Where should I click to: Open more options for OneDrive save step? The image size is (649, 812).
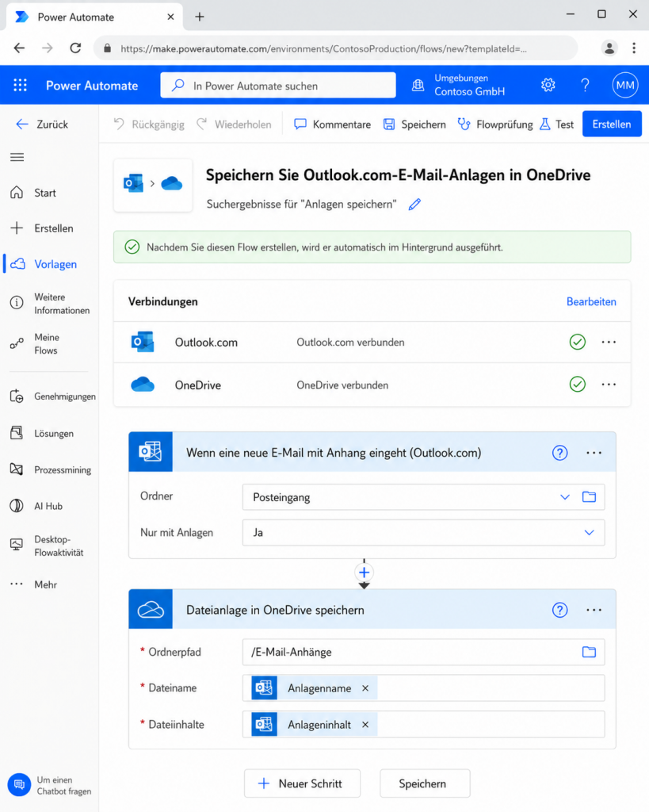click(594, 610)
